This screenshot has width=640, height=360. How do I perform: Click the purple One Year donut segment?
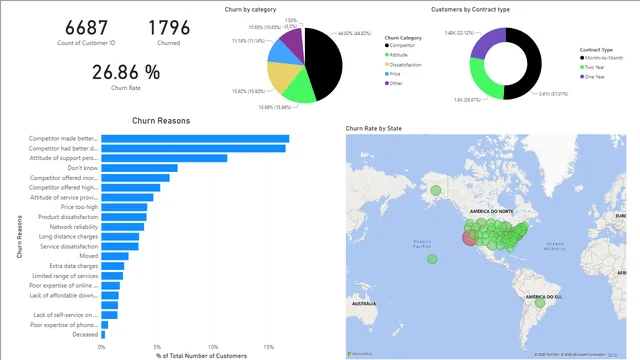485,42
